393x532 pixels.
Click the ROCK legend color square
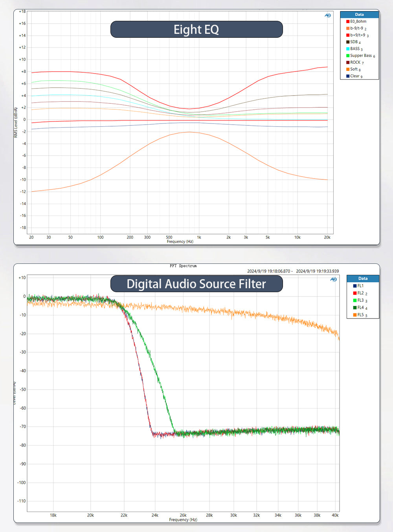(x=348, y=63)
